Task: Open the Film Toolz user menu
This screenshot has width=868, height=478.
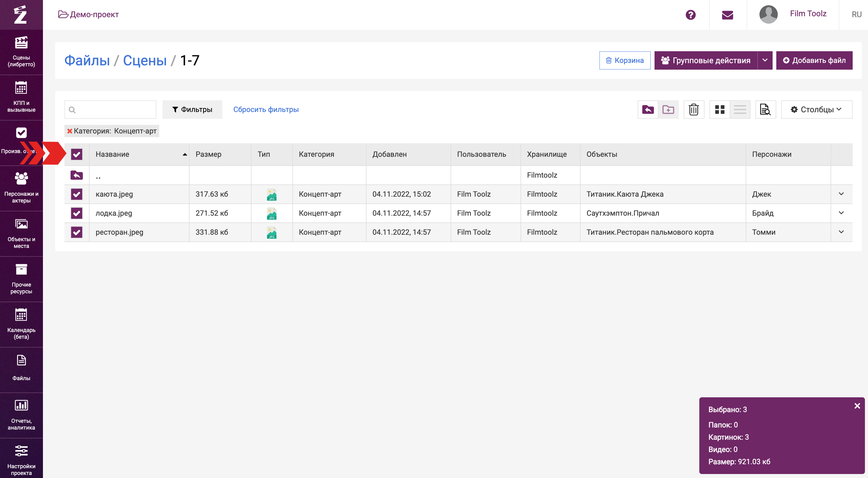Action: point(808,13)
